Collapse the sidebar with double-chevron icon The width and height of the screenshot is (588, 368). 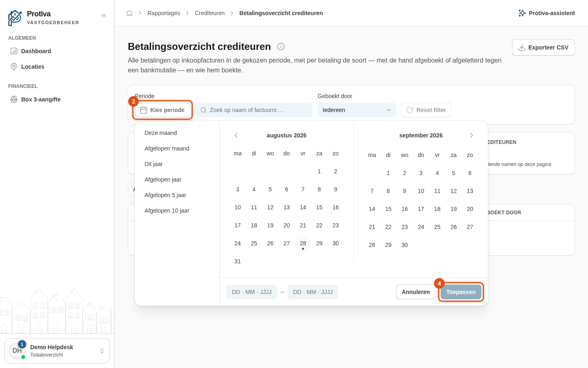104,16
